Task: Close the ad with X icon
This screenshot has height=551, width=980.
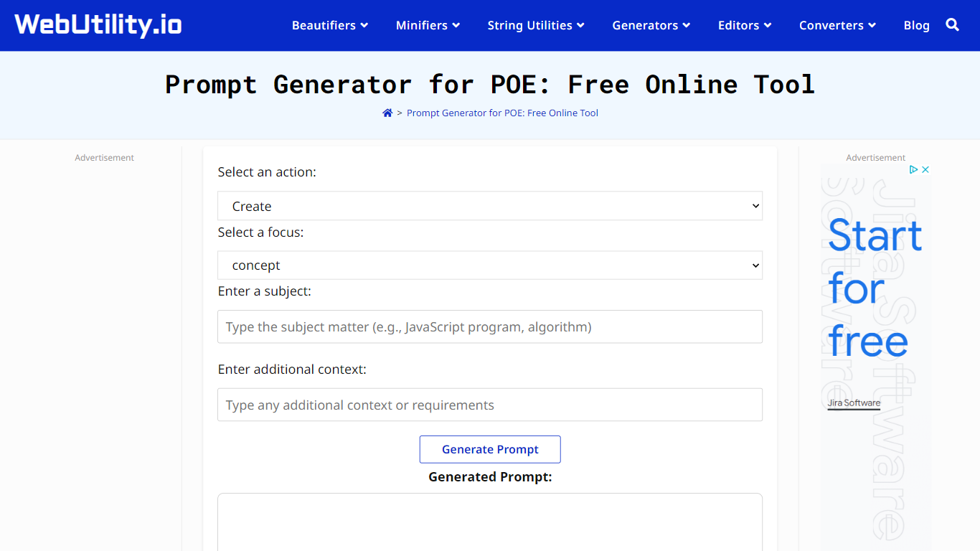Action: [925, 170]
